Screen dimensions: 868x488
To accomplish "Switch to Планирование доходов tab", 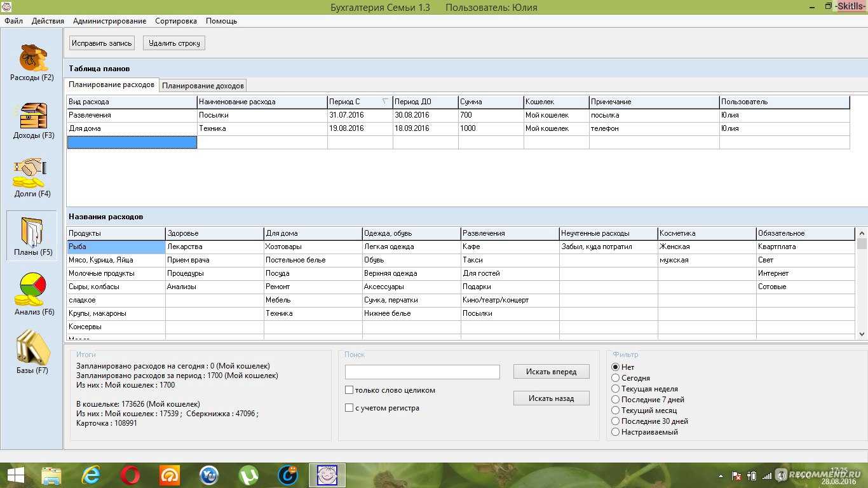I will [202, 86].
